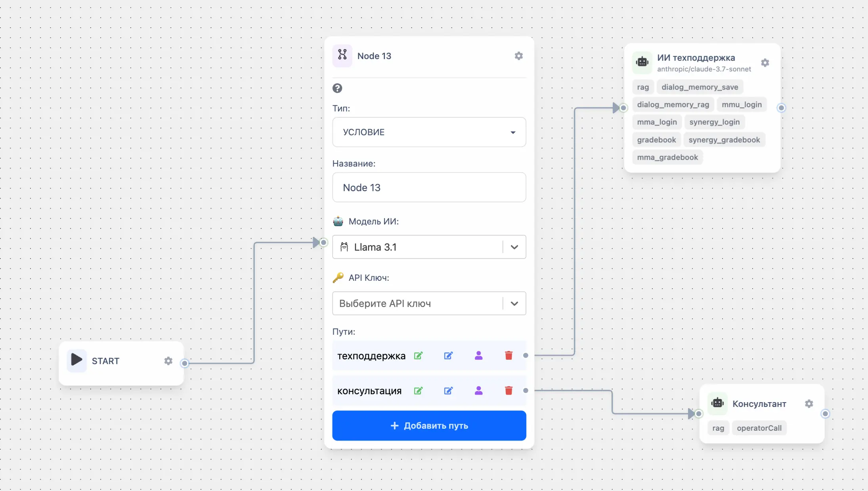Delete the консультация path with trash icon
This screenshot has height=491, width=868.
coord(509,391)
